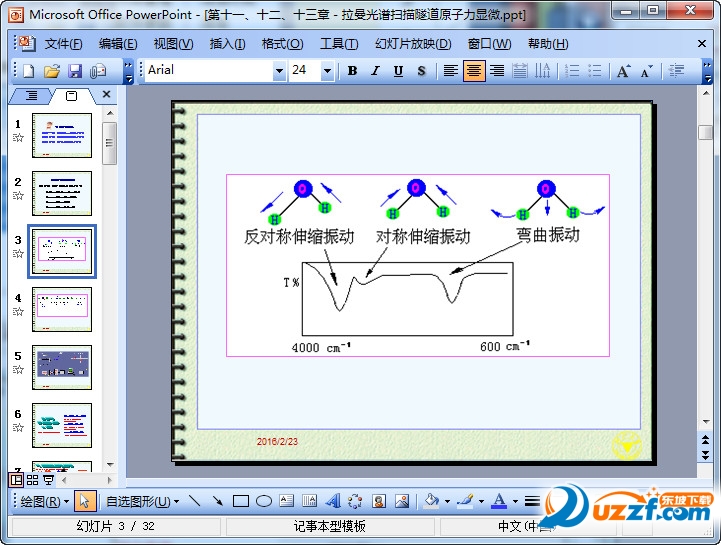Open the 文件(F) menu
This screenshot has height=545, width=721.
tap(63, 44)
